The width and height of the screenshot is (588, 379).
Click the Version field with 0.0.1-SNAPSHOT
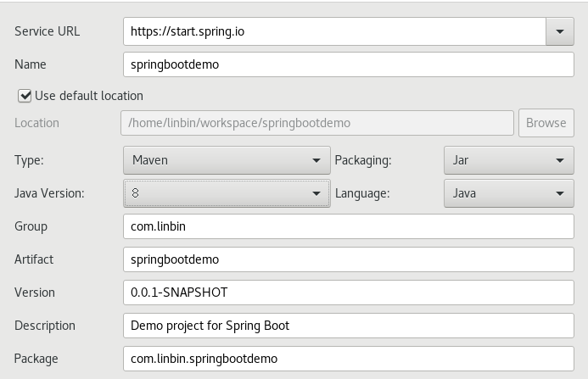point(348,293)
